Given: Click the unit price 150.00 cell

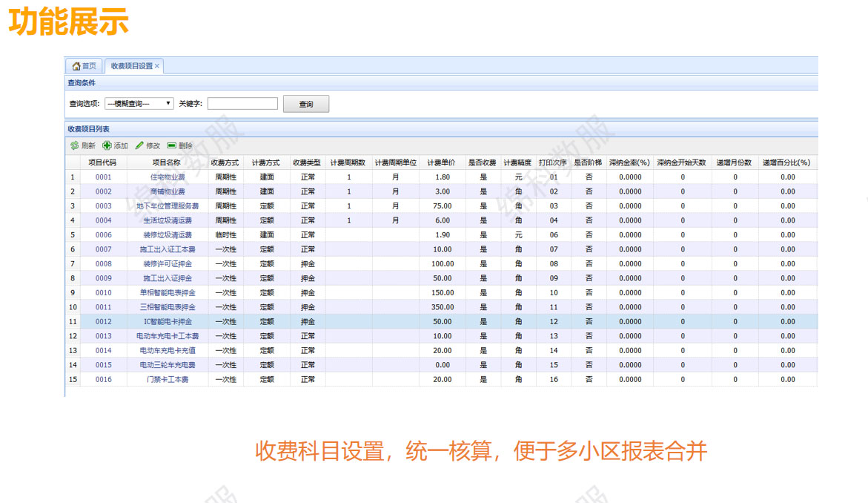Looking at the screenshot, I should pyautogui.click(x=443, y=292).
